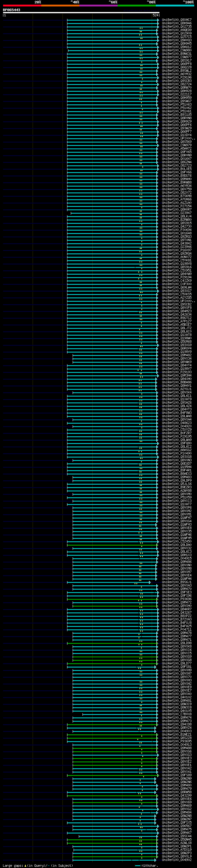This screenshot has height=868, width=197.
Task: Open hit UniRef100_B9SWL2
Action: point(177,71)
